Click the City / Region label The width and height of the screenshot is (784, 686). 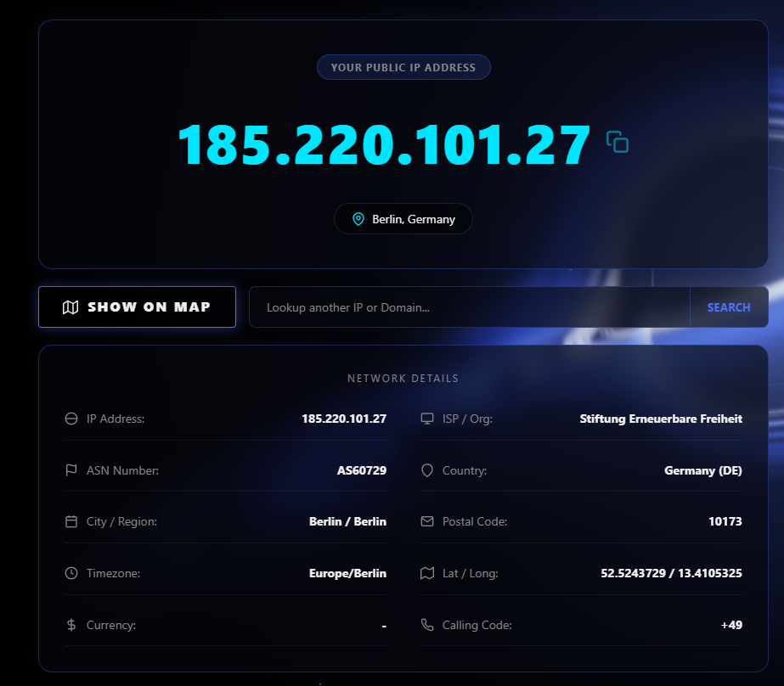pos(121,521)
